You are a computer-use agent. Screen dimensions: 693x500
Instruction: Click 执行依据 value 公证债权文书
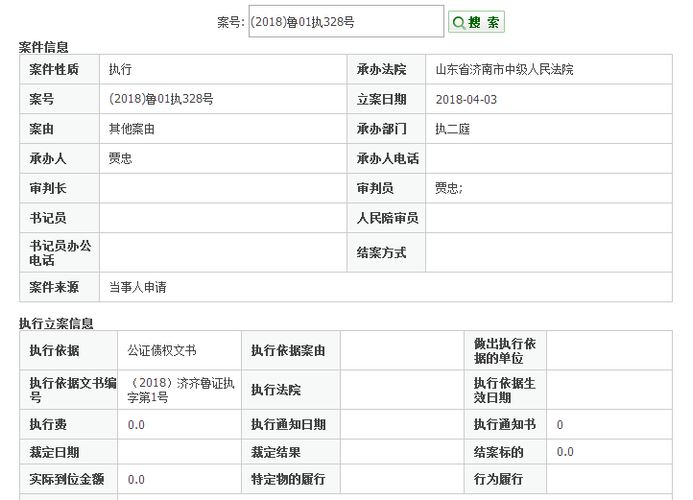tap(162, 351)
